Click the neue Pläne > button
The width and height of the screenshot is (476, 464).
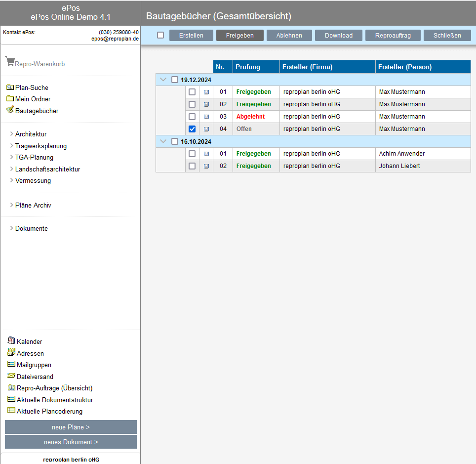[71, 427]
